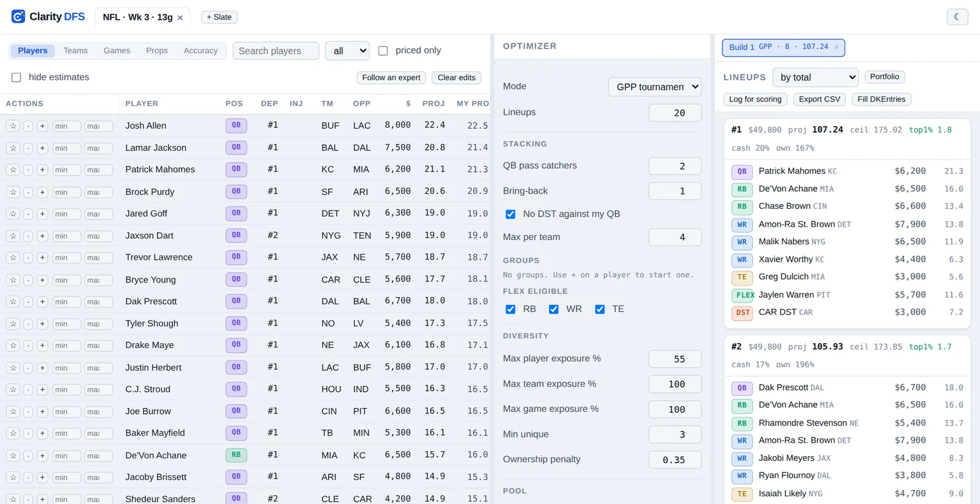Uncheck TE flex eligibility
The width and height of the screenshot is (980, 504).
point(600,310)
